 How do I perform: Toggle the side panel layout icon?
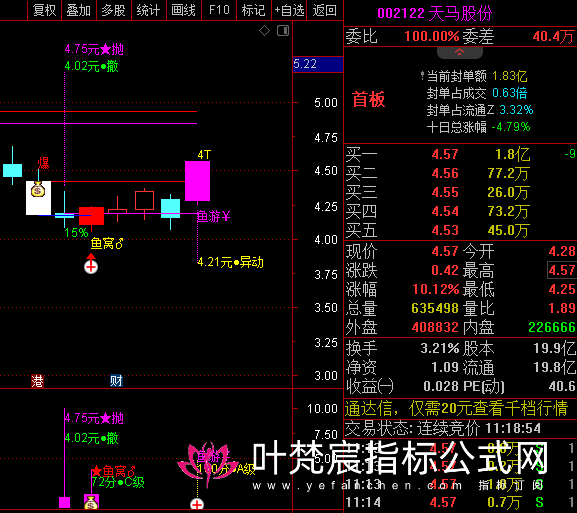(283, 31)
